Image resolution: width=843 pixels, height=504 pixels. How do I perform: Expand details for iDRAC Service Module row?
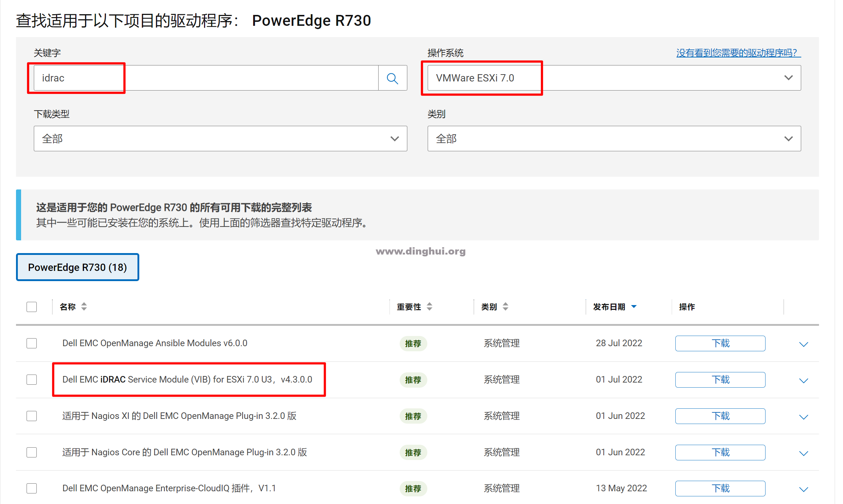click(x=803, y=380)
